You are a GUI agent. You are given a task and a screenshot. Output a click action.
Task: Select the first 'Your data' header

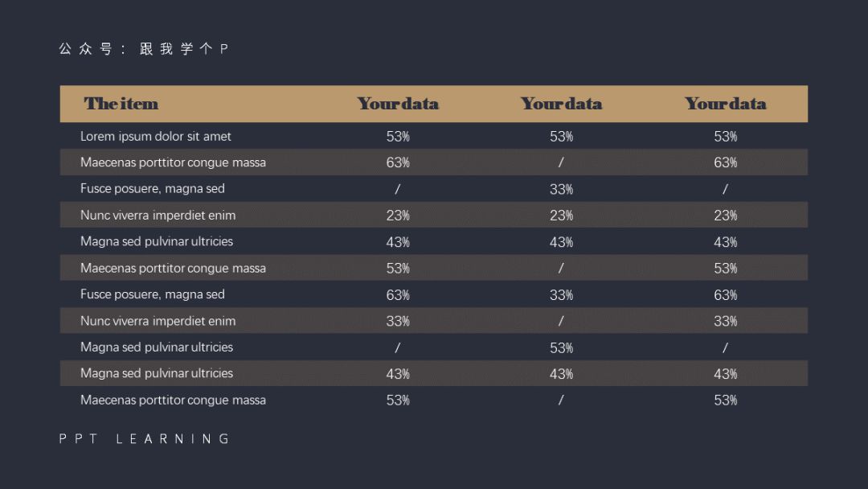(x=398, y=104)
